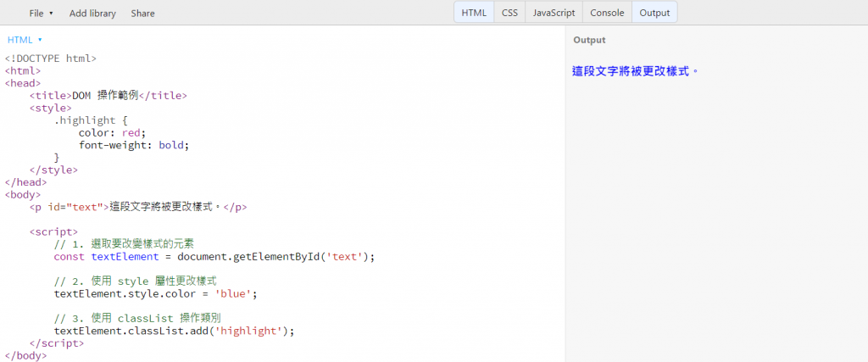
Task: Click the blue rendered output paragraph
Action: click(636, 71)
